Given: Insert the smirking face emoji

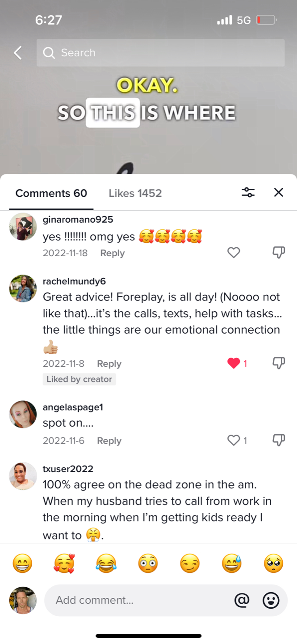Looking at the screenshot, I should (x=190, y=563).
